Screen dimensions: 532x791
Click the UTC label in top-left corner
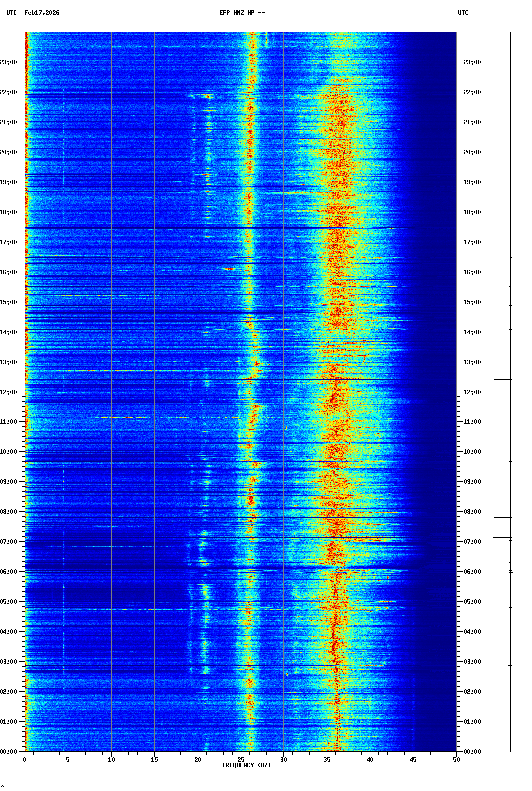tap(12, 13)
